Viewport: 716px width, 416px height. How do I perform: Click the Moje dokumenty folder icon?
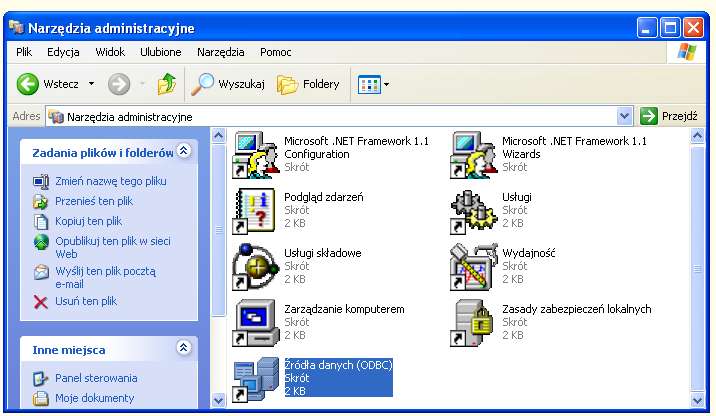41,399
